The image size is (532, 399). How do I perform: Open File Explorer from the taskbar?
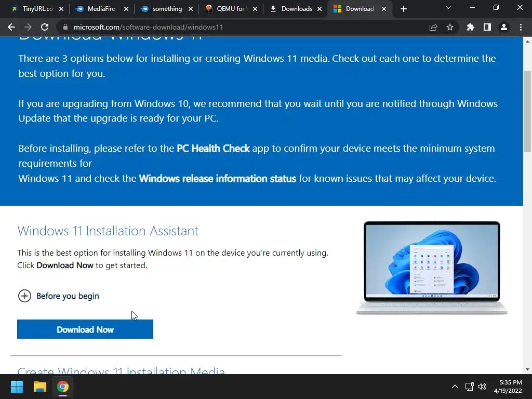39,387
